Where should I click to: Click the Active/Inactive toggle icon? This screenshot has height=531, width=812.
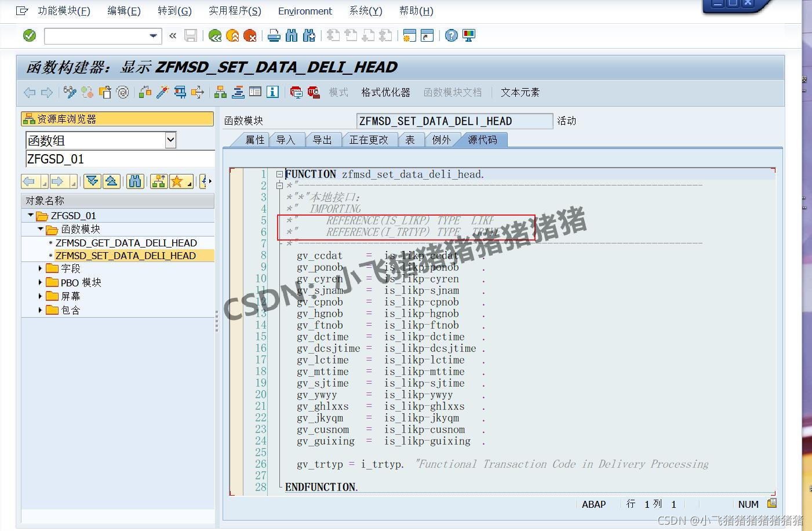point(88,92)
